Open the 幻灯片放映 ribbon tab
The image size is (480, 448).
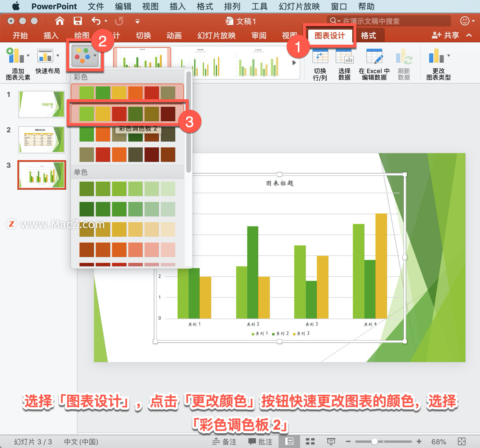pos(216,35)
